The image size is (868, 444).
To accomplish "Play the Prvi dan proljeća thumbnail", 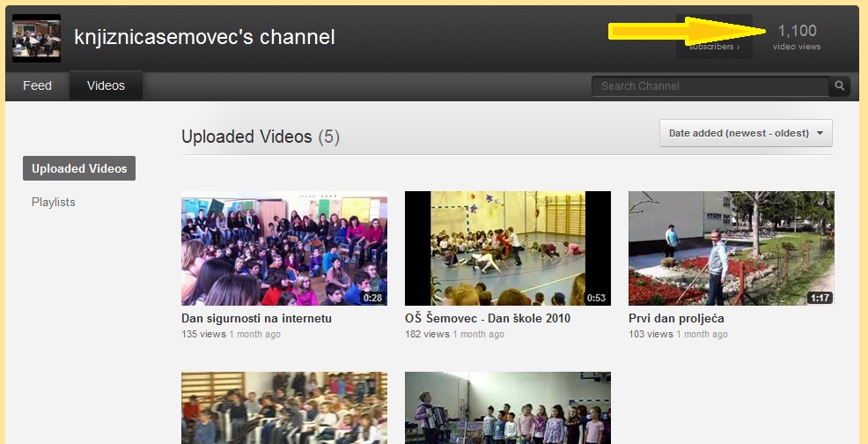I will (x=732, y=248).
